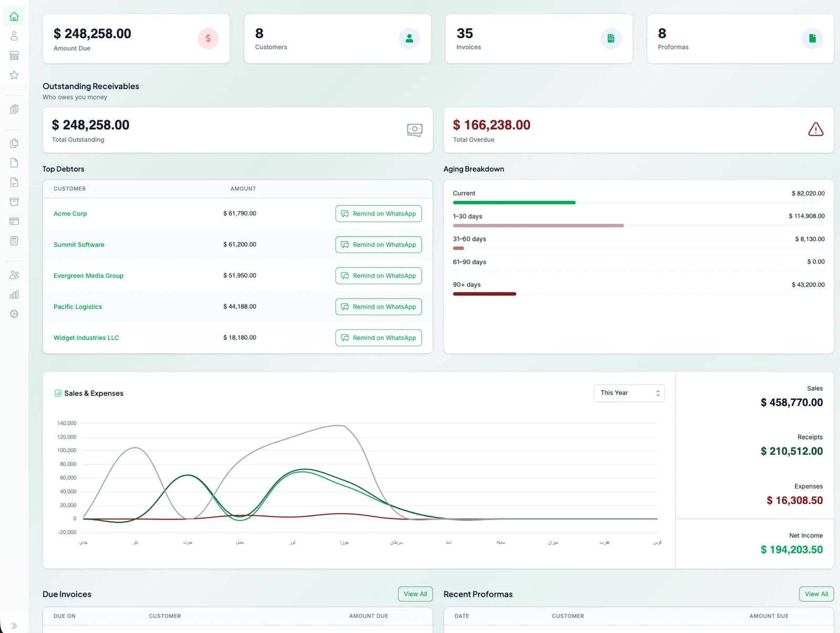Click the person icon on Customers card
The width and height of the screenshot is (840, 633).
[409, 38]
